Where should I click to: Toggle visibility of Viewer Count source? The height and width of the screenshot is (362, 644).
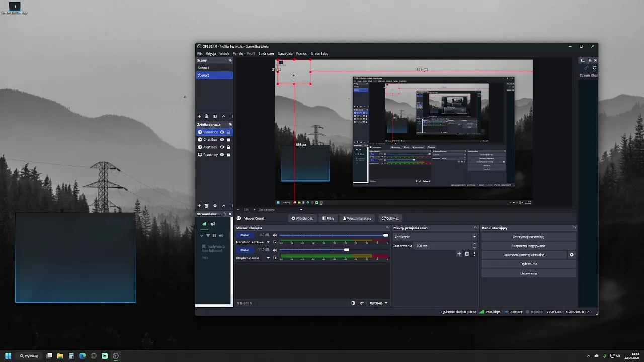click(x=222, y=132)
